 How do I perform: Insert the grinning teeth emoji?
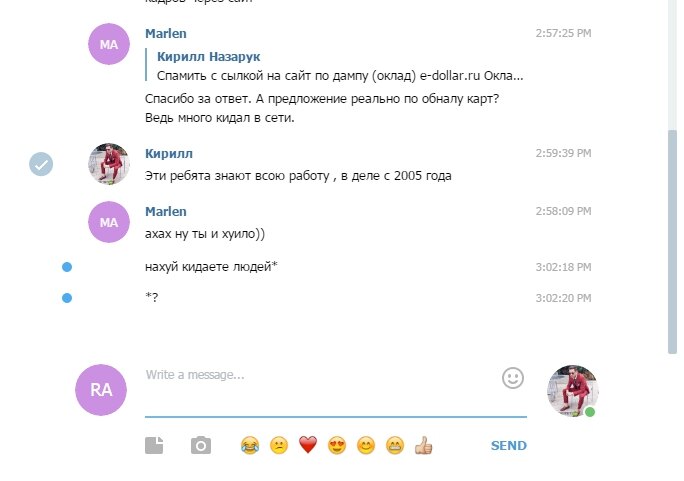tap(395, 446)
